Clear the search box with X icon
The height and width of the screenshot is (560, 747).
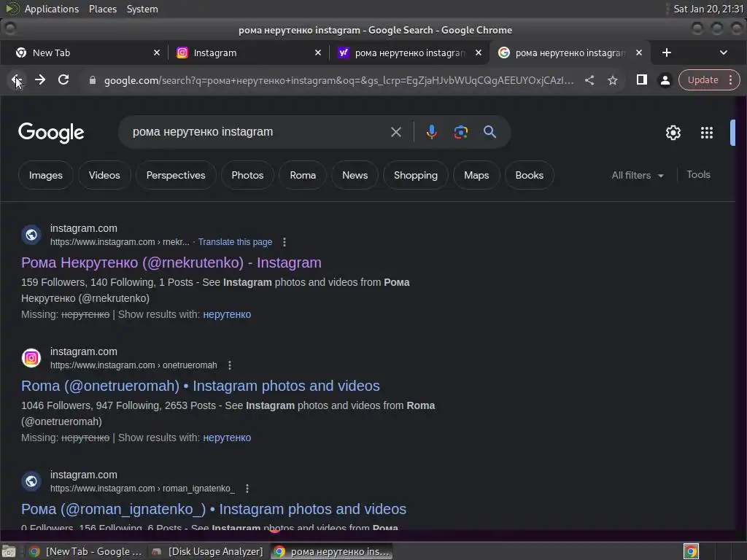pos(396,132)
